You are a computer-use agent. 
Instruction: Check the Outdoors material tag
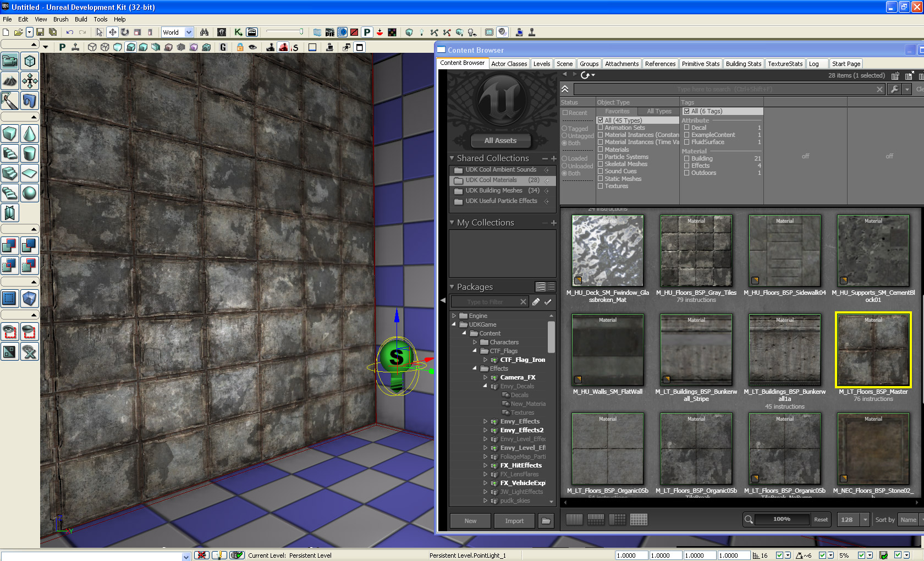click(x=687, y=173)
